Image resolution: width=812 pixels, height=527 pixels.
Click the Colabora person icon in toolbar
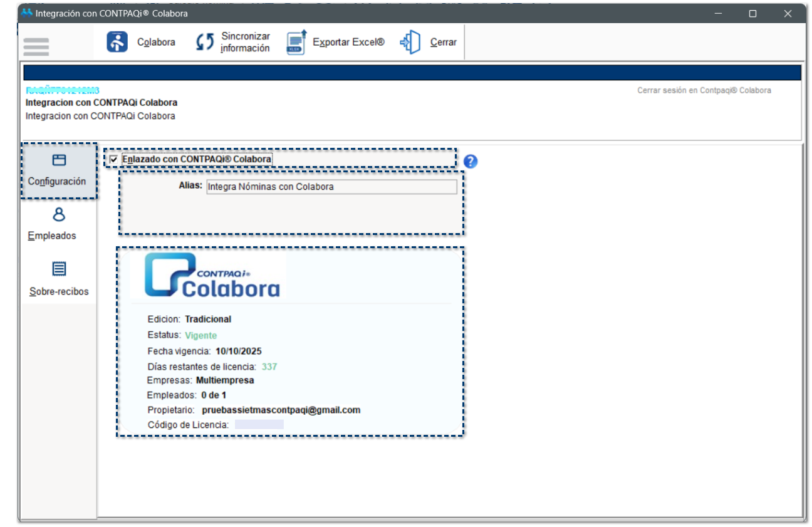tap(117, 42)
